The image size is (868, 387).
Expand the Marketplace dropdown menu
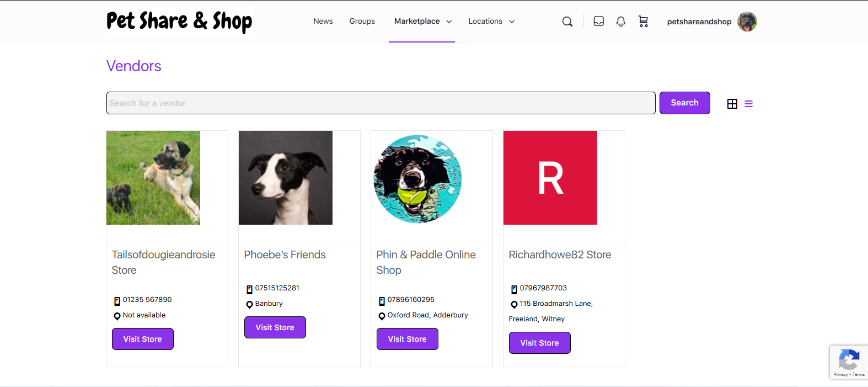click(x=422, y=22)
